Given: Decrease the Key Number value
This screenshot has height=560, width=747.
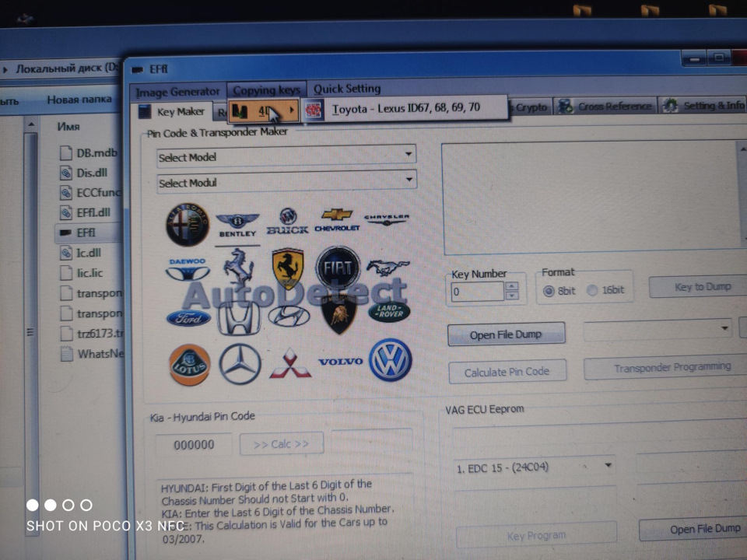Looking at the screenshot, I should point(512,296).
